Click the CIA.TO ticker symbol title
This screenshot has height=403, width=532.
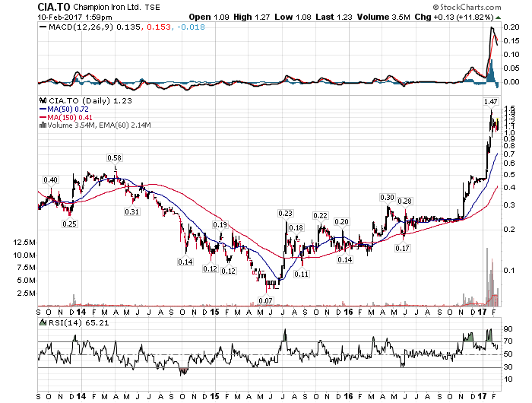point(54,7)
